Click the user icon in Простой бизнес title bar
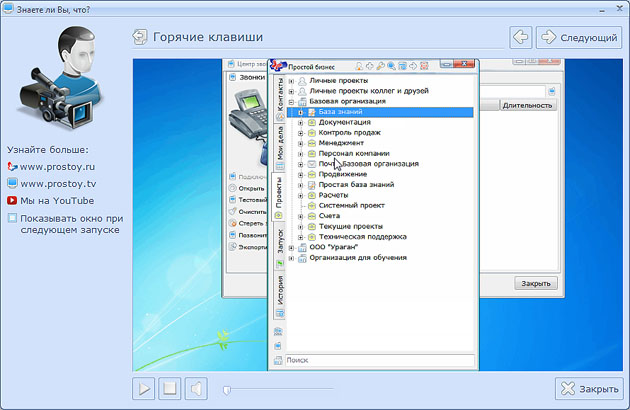630x410 pixels. (359, 66)
